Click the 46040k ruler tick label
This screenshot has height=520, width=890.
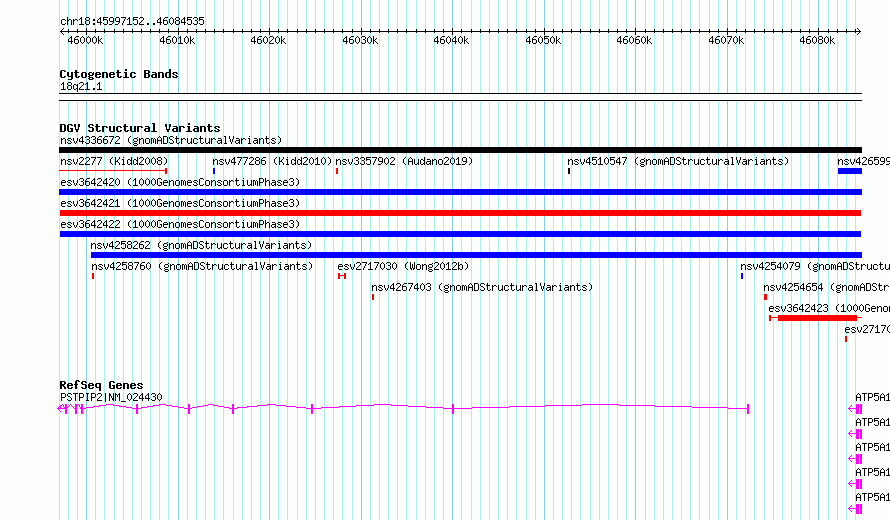[x=451, y=40]
